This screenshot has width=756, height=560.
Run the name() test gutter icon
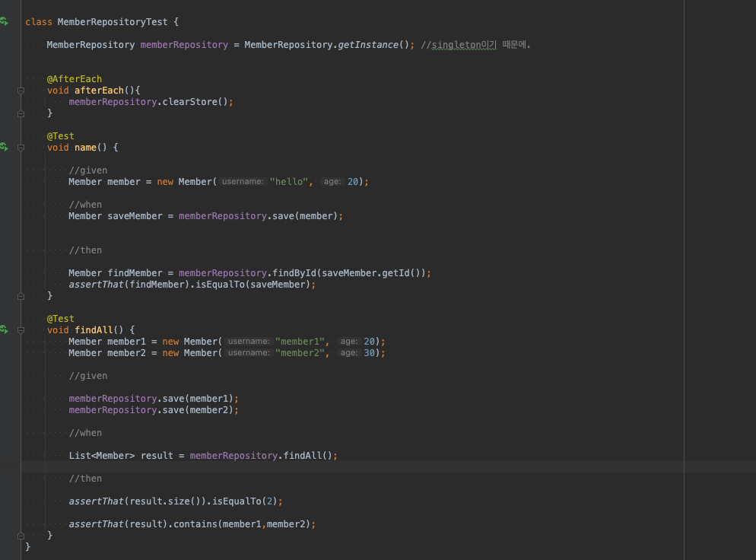click(4, 147)
